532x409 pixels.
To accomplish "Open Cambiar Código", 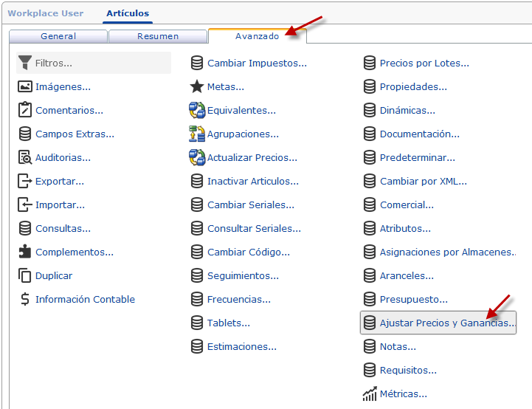I will coord(249,252).
